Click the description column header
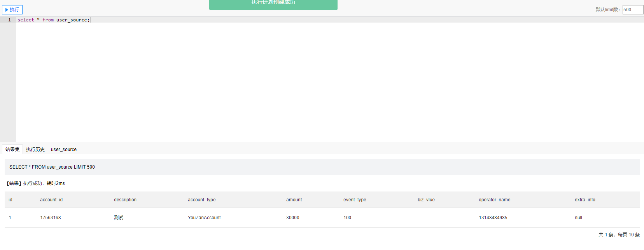The height and width of the screenshot is (250, 644). pos(125,200)
